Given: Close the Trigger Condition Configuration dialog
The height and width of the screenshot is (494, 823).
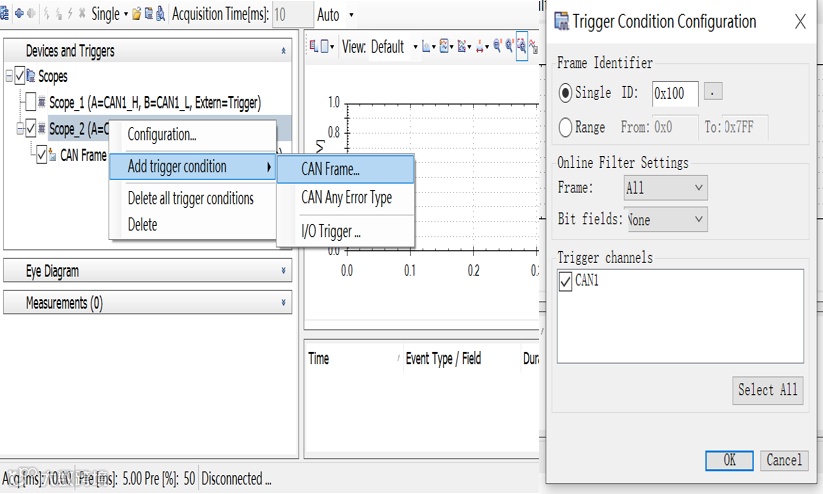Looking at the screenshot, I should point(800,22).
